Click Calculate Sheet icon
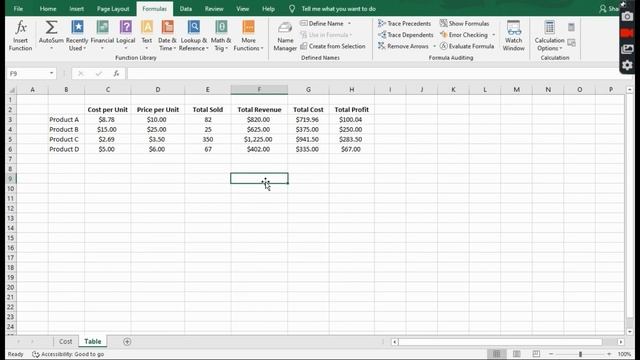Screen dimensions: 640x360 pos(571,42)
